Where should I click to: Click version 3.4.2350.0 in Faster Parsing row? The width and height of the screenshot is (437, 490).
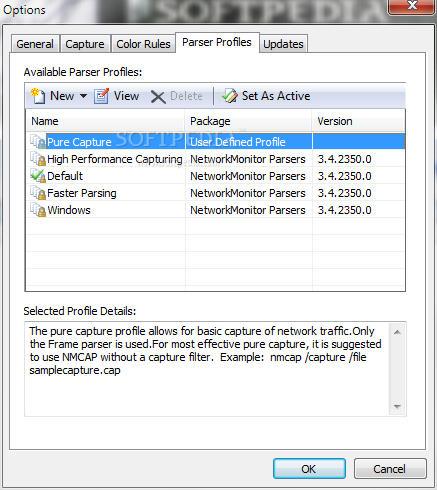tap(344, 193)
